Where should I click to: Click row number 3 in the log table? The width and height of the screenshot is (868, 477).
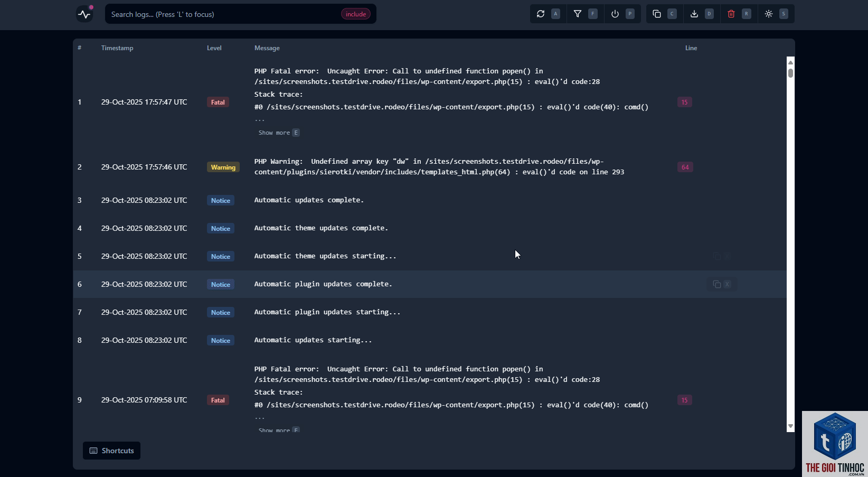pyautogui.click(x=80, y=200)
